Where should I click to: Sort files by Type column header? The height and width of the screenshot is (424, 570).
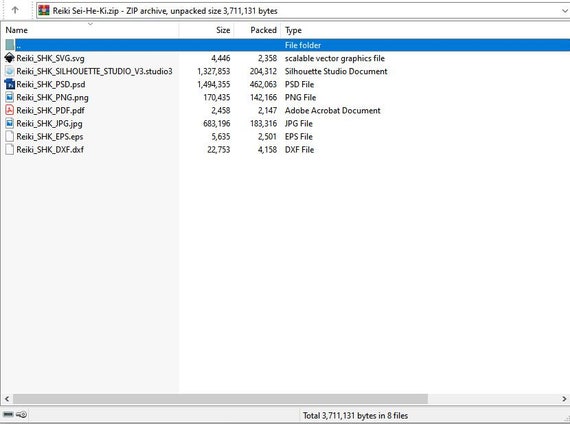[293, 30]
